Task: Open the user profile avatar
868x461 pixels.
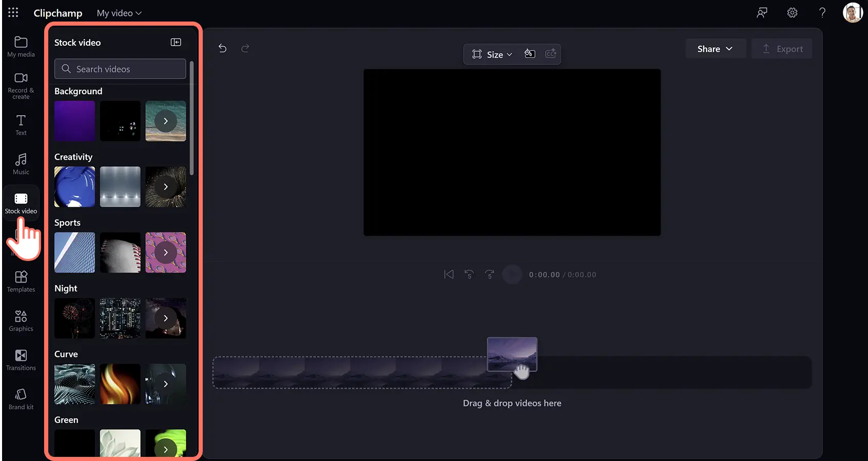Action: (853, 13)
